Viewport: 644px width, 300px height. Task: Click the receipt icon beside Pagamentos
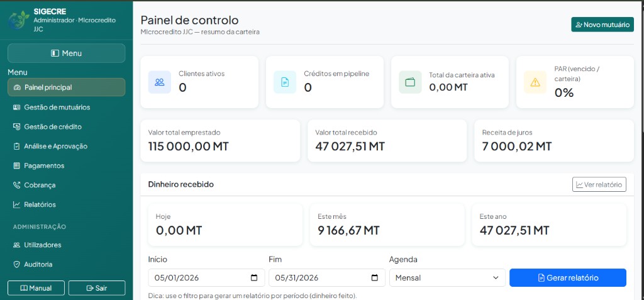click(x=17, y=165)
